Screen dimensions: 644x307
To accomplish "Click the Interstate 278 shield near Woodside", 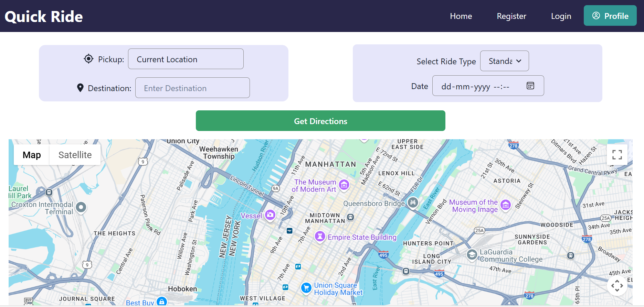I will tap(587, 239).
